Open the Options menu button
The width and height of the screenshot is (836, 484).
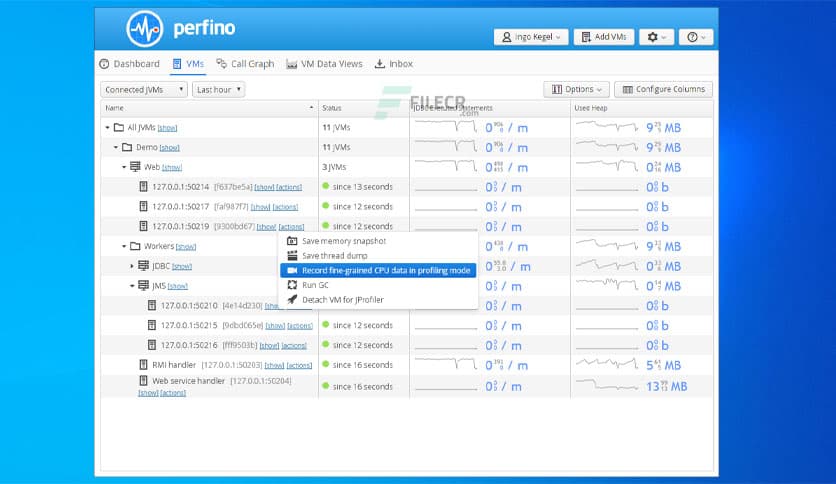pos(576,90)
